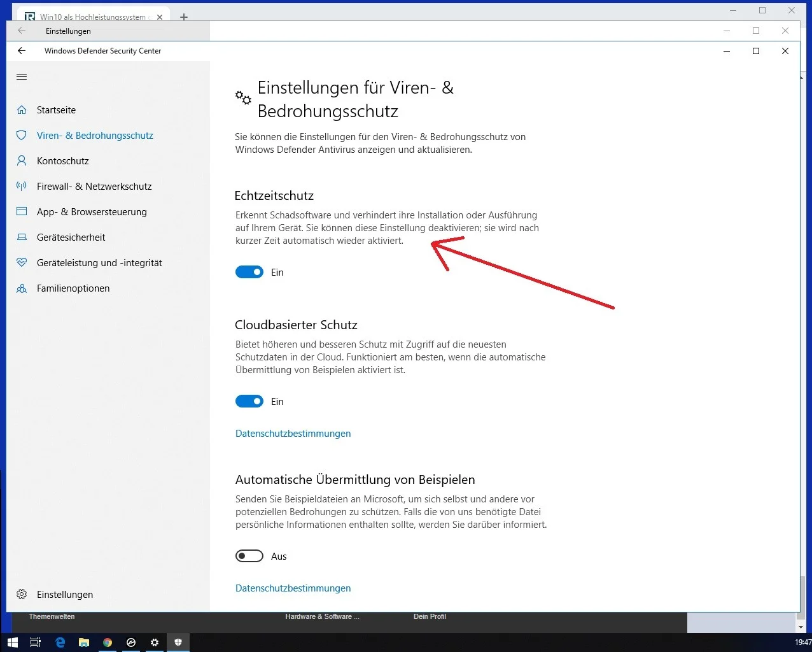812x652 pixels.
Task: Click the shield icon for Viren- & Bedrohungsschutz
Action: [x=22, y=136]
